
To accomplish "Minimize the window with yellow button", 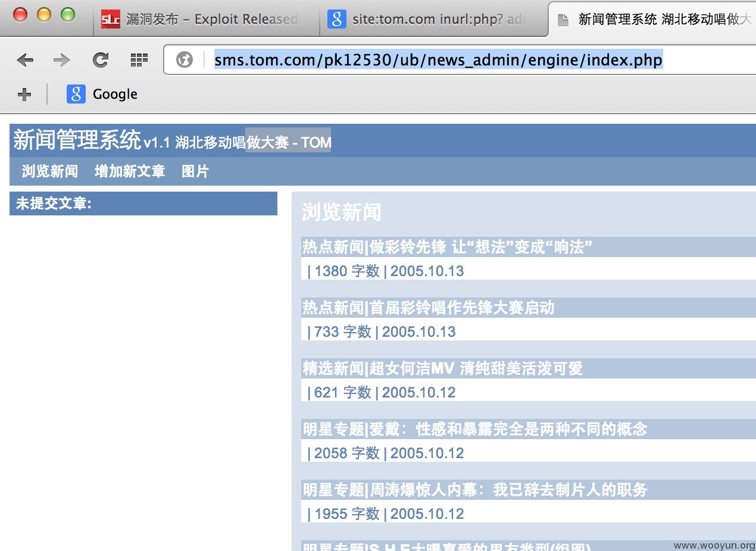I will (44, 14).
